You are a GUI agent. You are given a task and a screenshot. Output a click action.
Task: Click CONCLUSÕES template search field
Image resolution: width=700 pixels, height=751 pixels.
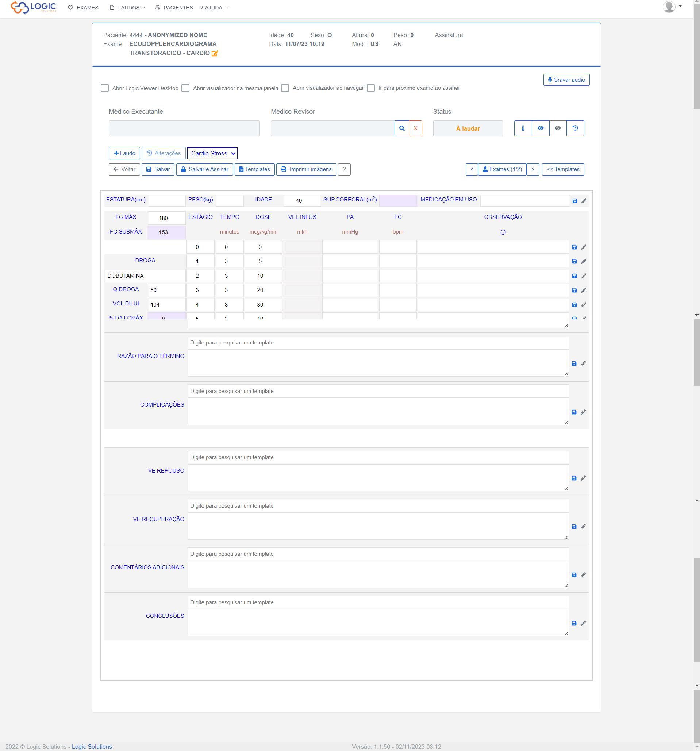378,602
